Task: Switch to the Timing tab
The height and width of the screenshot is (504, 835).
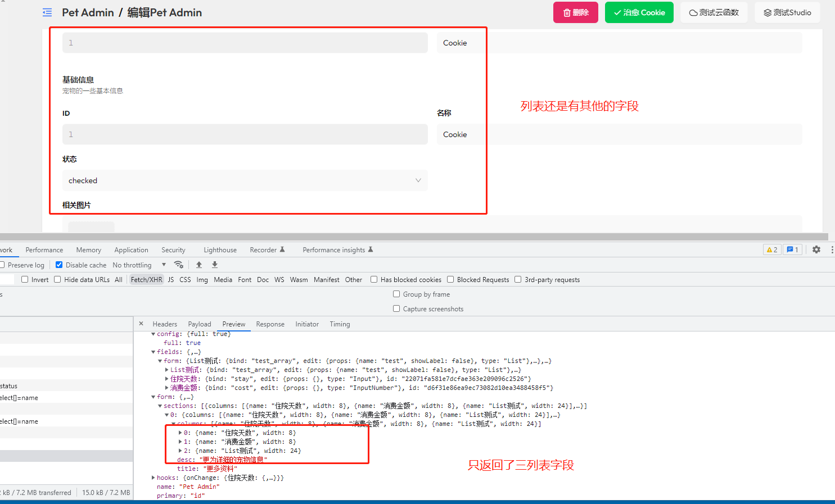Action: 340,324
